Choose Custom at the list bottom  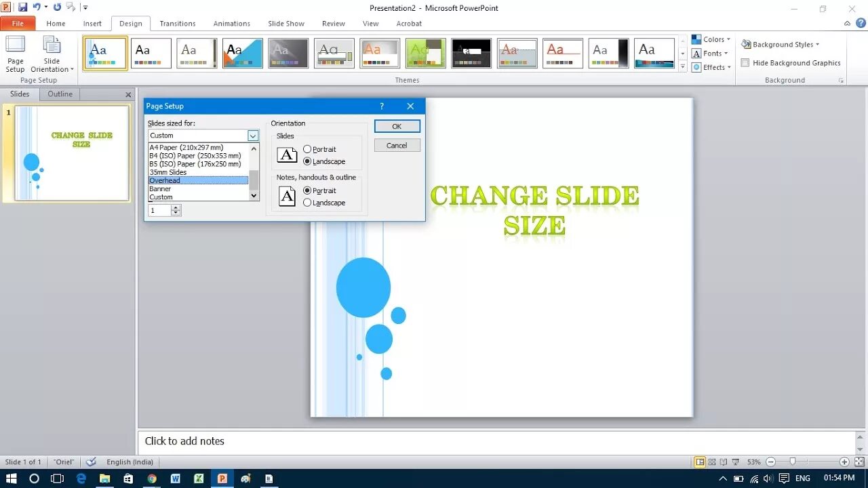199,197
